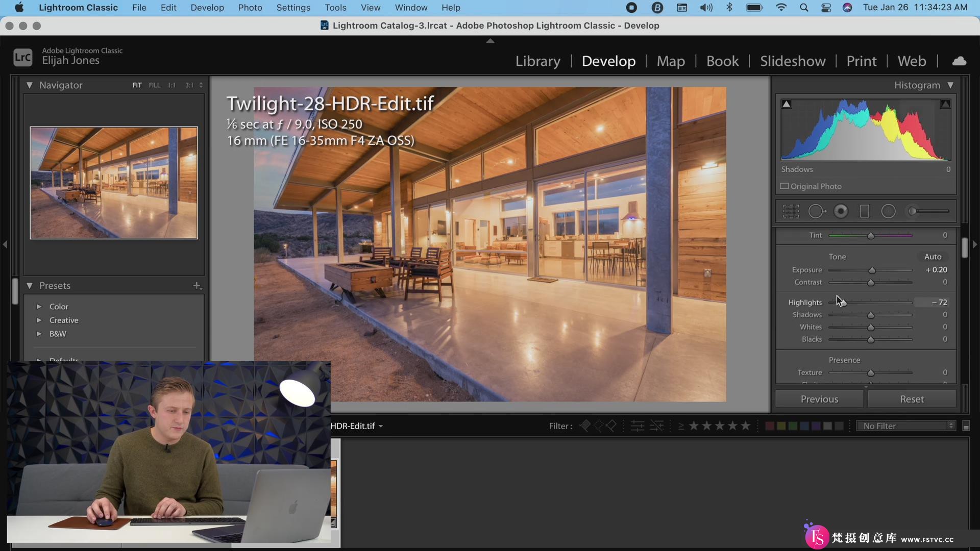Screen dimensions: 980x551
Task: Select the Radial Filter tool
Action: click(x=889, y=211)
